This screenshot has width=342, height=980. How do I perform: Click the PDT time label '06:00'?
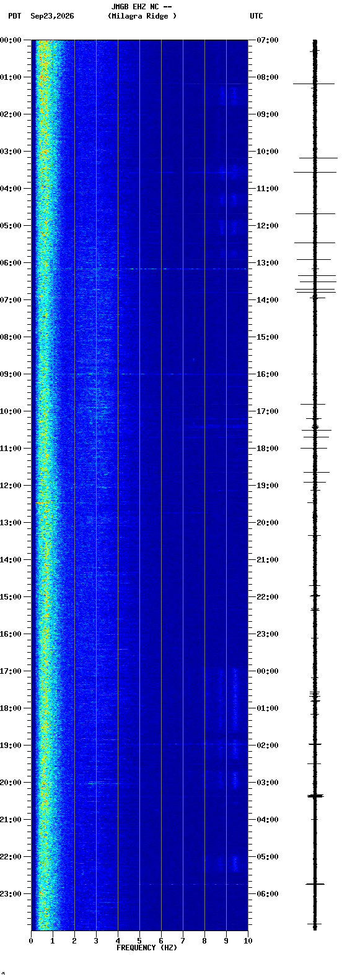pyautogui.click(x=11, y=263)
